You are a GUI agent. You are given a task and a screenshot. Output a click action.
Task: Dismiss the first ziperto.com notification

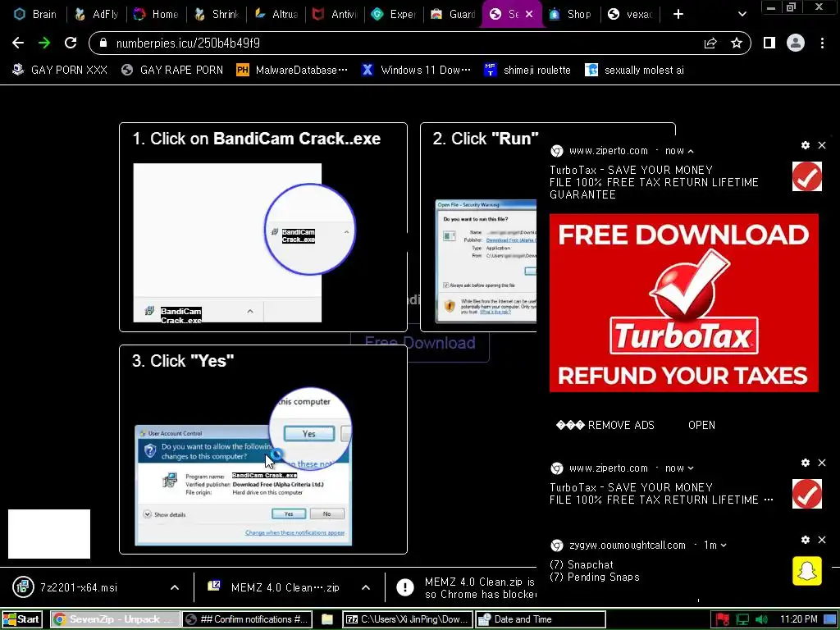(x=822, y=145)
